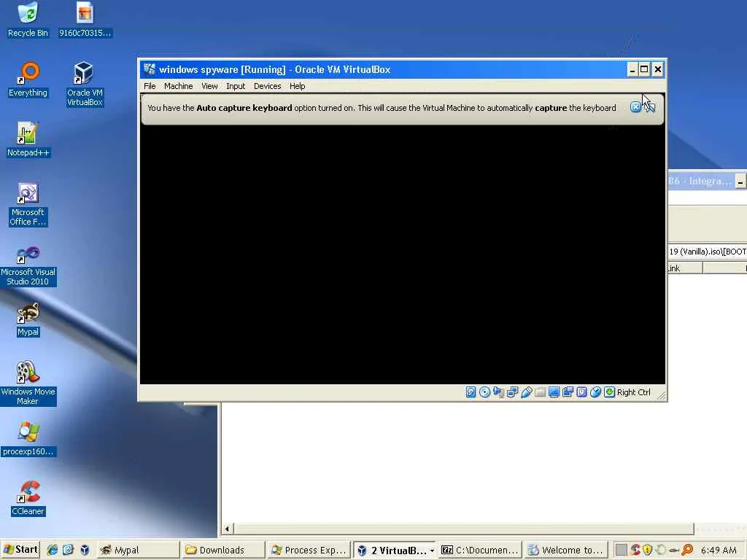Select the Everything desktop shortcut

(28, 79)
